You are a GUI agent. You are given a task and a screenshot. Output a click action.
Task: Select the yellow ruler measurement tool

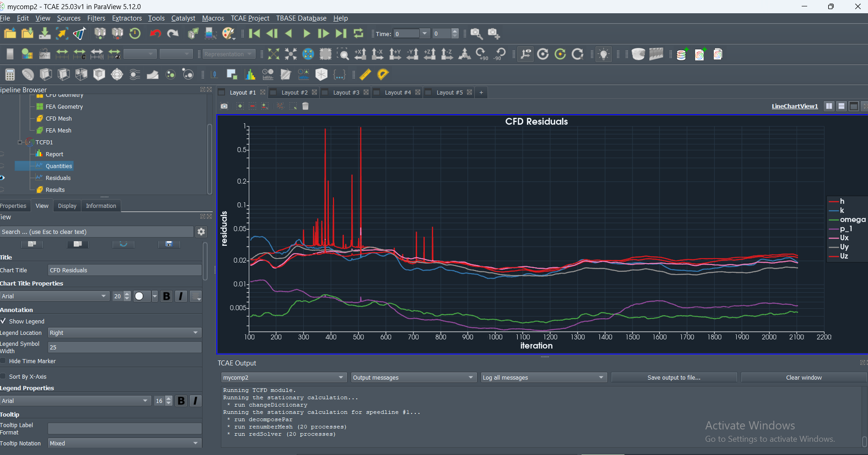365,74
